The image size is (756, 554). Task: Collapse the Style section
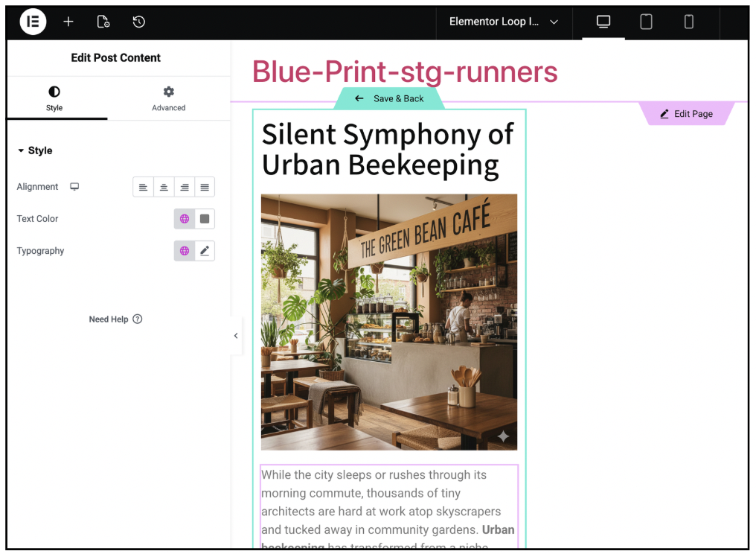[35, 150]
